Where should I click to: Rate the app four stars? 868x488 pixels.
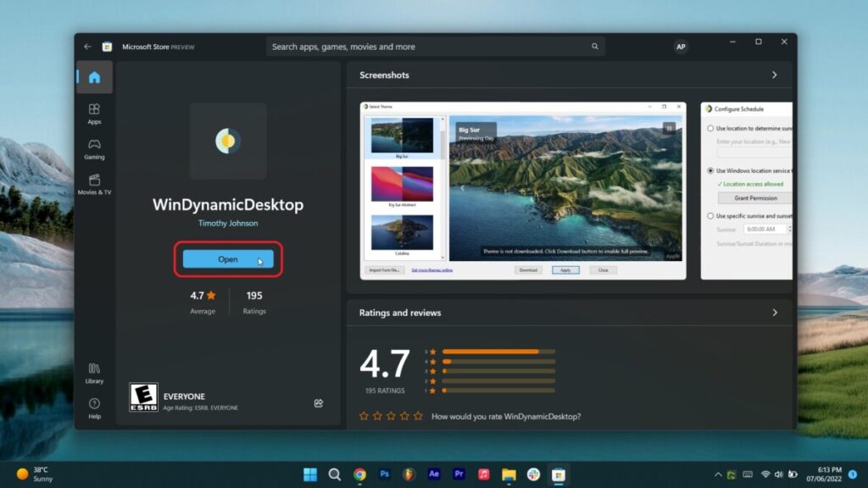(x=404, y=416)
